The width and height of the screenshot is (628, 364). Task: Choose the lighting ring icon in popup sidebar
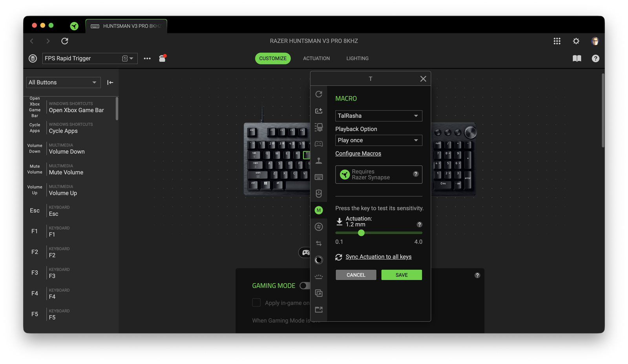tap(319, 260)
